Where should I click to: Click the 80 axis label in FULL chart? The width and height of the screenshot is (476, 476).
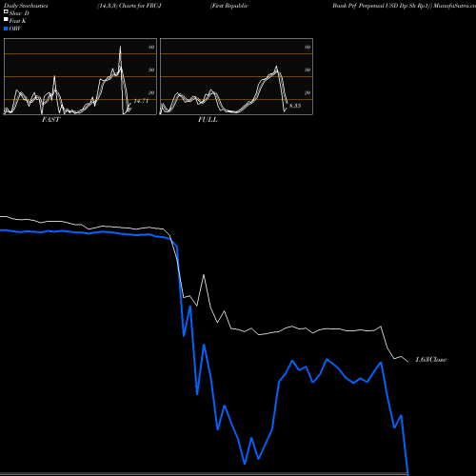[307, 47]
